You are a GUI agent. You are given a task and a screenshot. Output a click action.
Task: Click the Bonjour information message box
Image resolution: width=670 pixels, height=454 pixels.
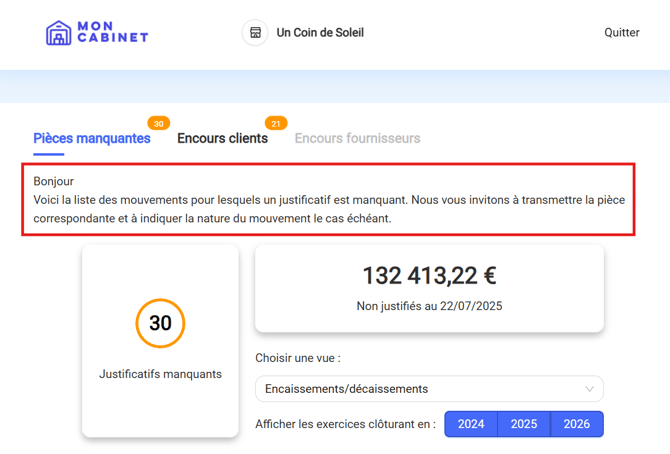pos(329,200)
